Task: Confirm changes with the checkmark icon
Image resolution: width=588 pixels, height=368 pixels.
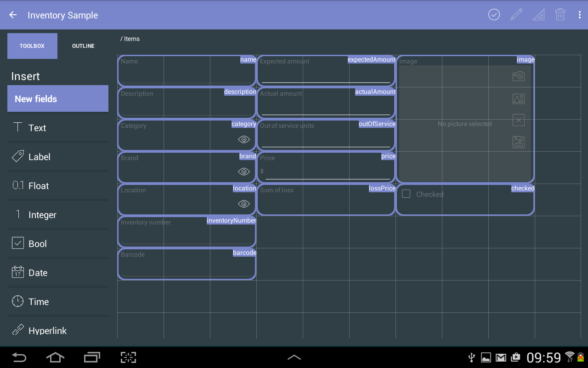Action: pos(494,15)
